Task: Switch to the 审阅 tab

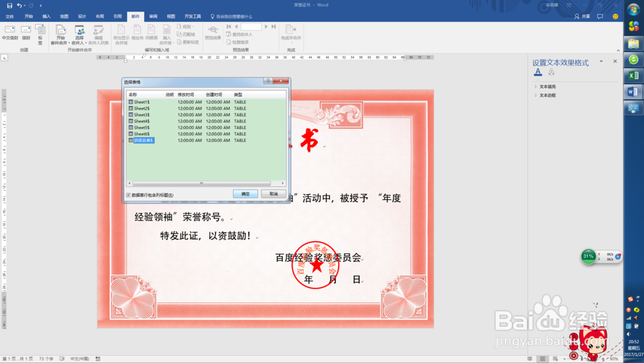Action: pyautogui.click(x=153, y=17)
